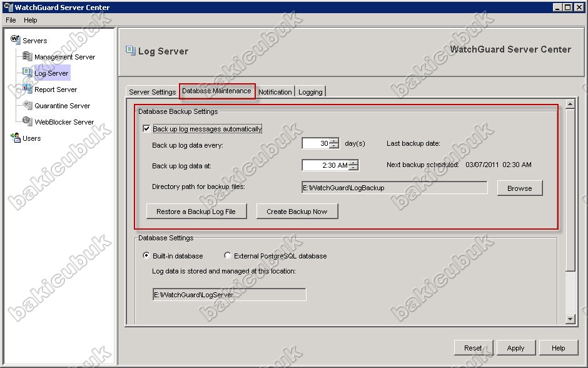Screen dimensions: 588x368
Task: Click the log data location field
Action: (x=230, y=295)
